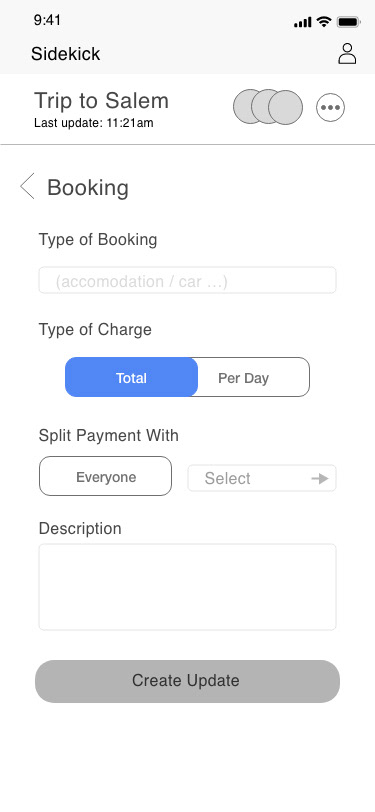Tap the Booking page title
The width and height of the screenshot is (375, 812).
[88, 187]
